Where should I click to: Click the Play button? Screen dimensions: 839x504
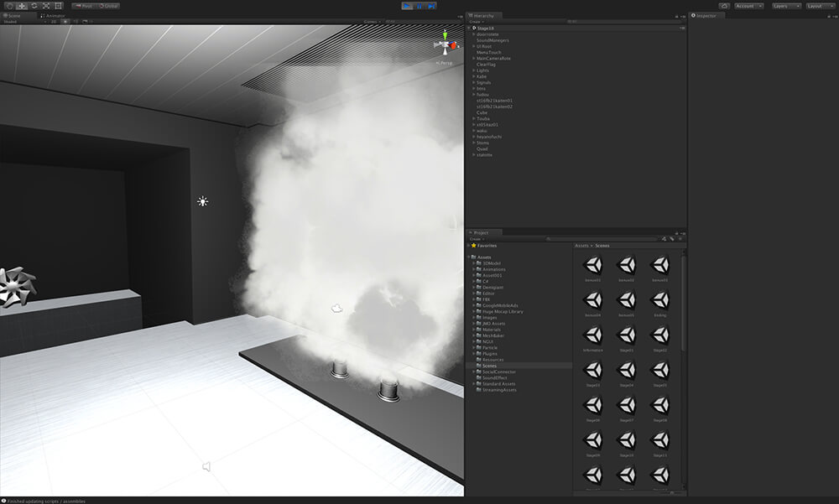[x=407, y=6]
